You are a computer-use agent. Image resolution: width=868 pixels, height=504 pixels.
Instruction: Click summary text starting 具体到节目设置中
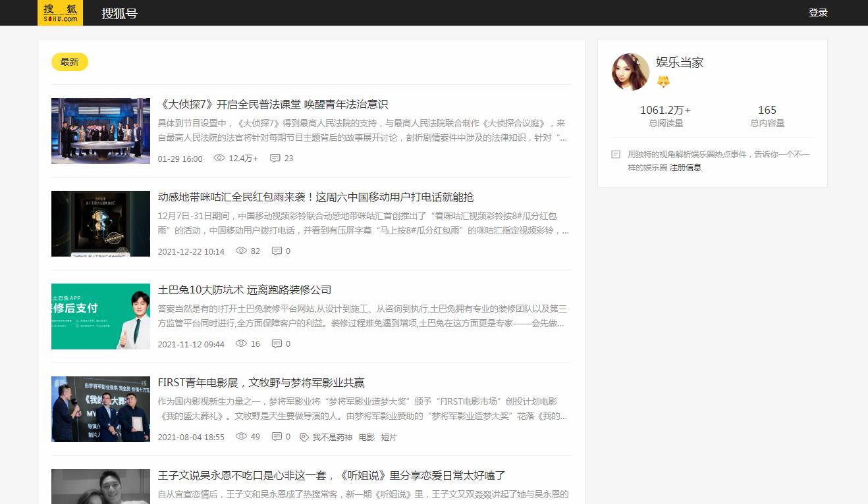pos(363,130)
